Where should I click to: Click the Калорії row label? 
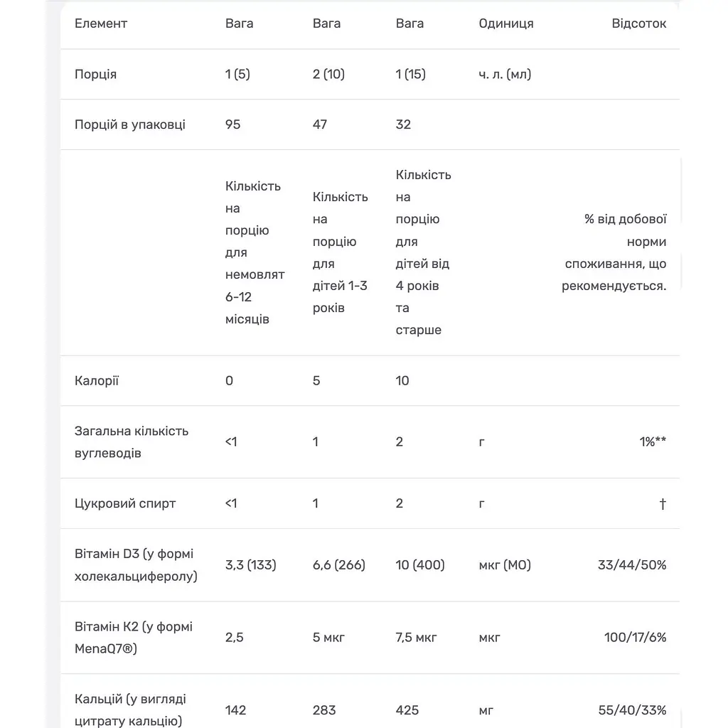click(x=97, y=381)
